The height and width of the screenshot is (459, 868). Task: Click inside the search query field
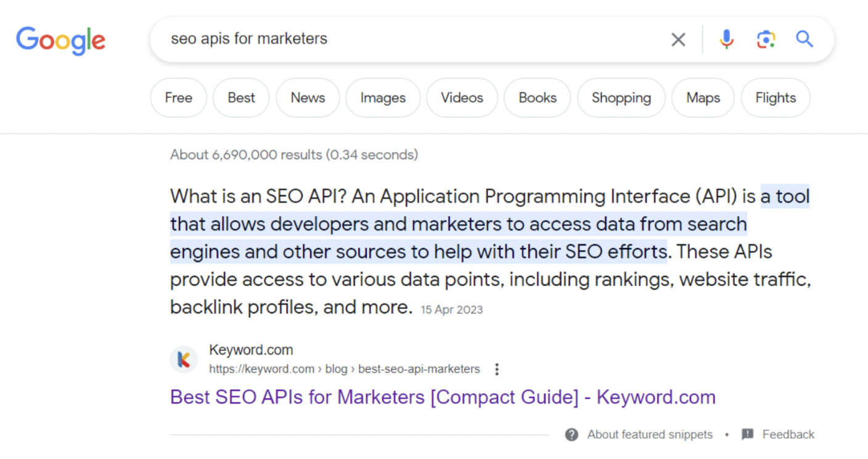tap(370, 39)
